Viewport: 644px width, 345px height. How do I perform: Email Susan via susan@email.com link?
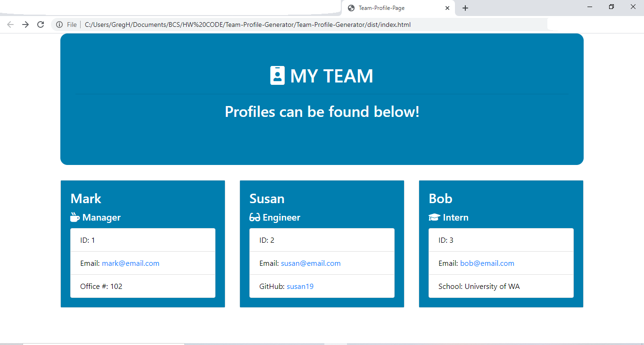pos(311,263)
